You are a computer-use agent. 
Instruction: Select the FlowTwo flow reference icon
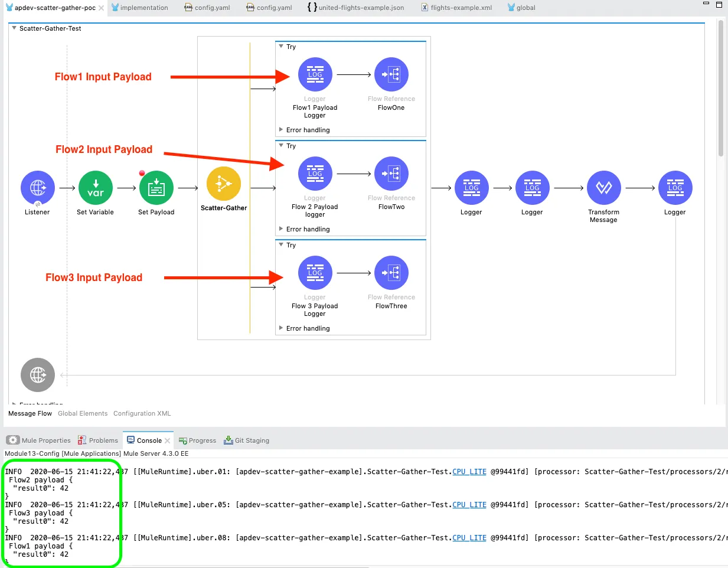(391, 174)
